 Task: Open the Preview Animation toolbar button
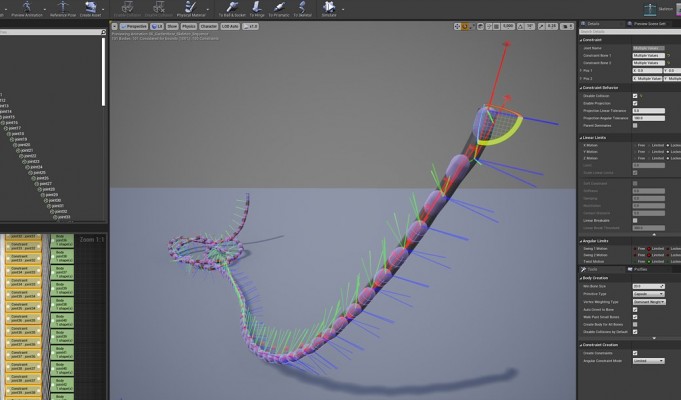[27, 9]
